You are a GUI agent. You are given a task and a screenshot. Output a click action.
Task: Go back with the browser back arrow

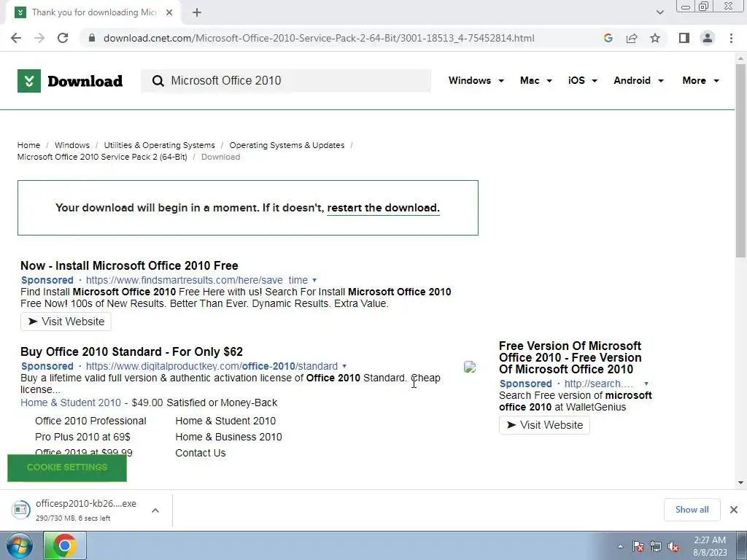click(x=16, y=38)
